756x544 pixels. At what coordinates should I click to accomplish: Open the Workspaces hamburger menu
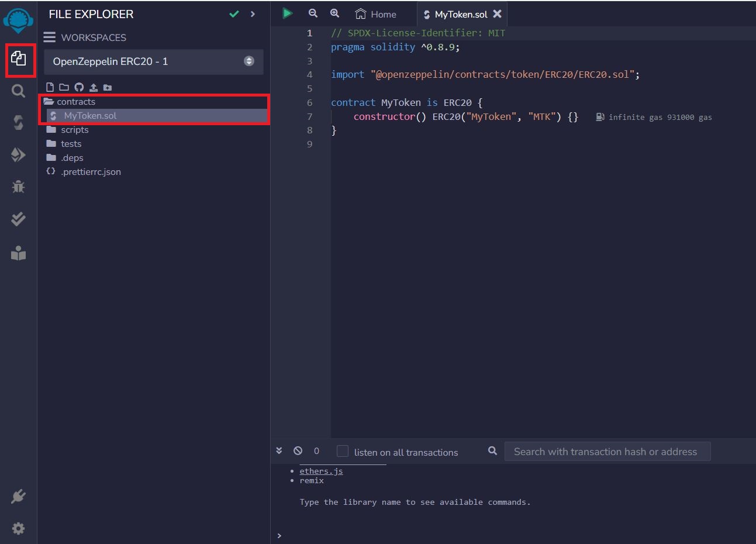coord(50,37)
